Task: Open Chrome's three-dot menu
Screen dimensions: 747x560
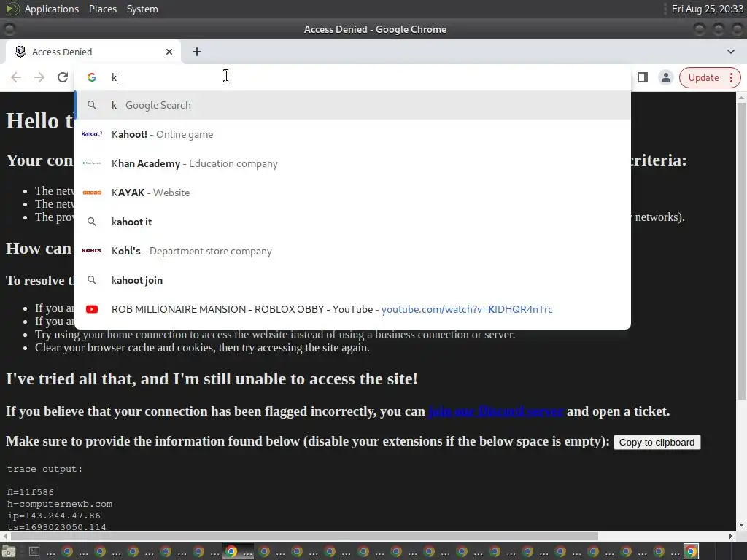Action: click(731, 77)
